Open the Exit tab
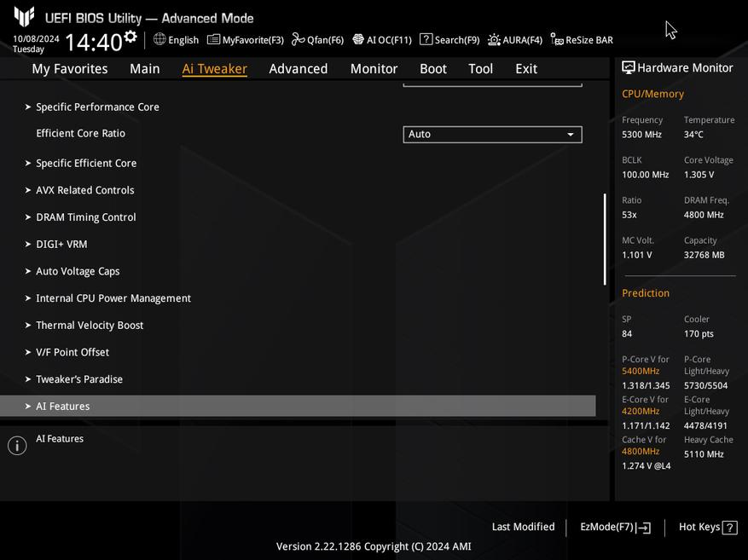This screenshot has width=748, height=560. tap(526, 69)
